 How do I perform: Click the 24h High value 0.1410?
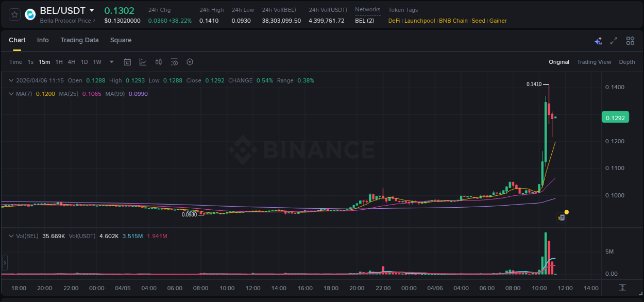tap(209, 21)
